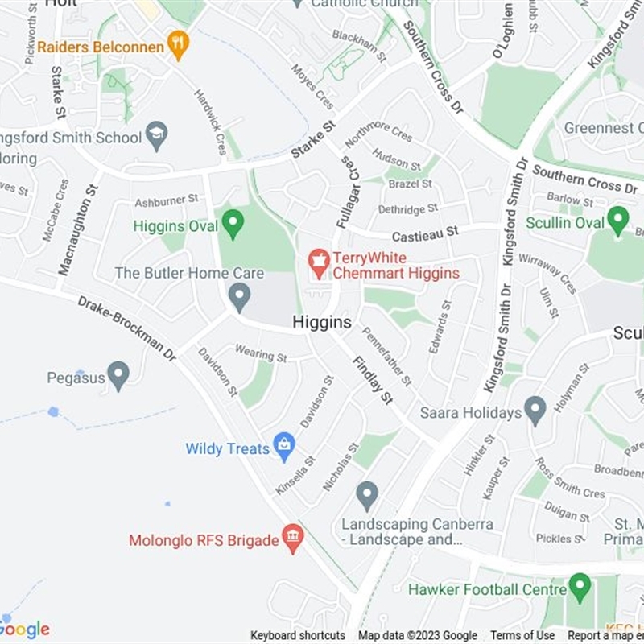Click the Hawker Football Centre label

487,589
